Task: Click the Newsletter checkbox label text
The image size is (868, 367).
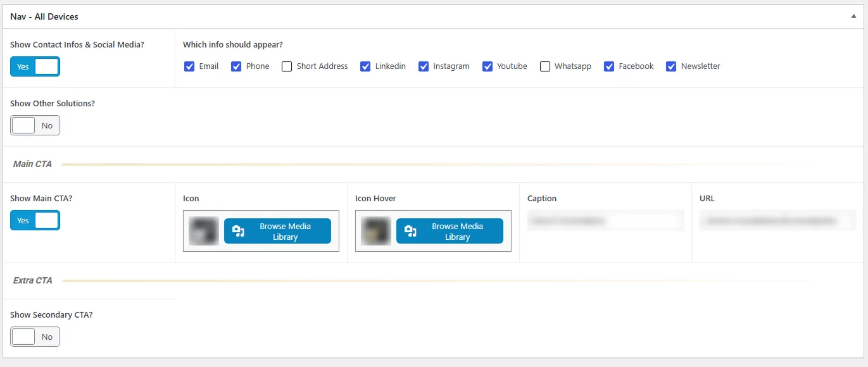Action: pyautogui.click(x=701, y=66)
